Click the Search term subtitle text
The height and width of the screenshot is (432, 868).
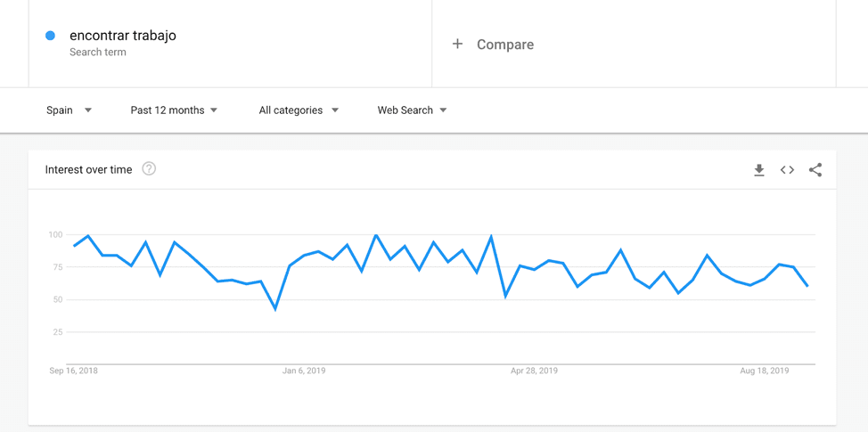[x=98, y=53]
